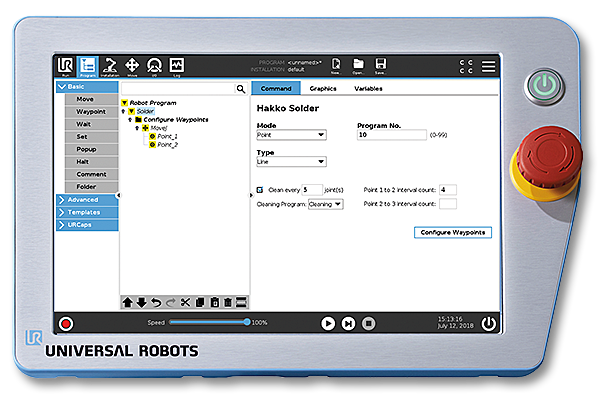Click the Folder command button

tap(91, 187)
